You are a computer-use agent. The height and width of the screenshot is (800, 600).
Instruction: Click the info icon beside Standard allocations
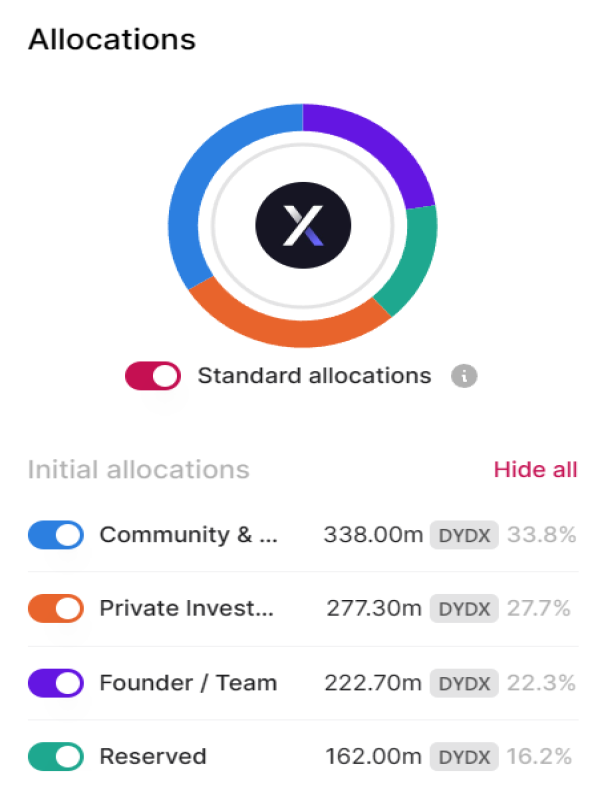click(463, 376)
